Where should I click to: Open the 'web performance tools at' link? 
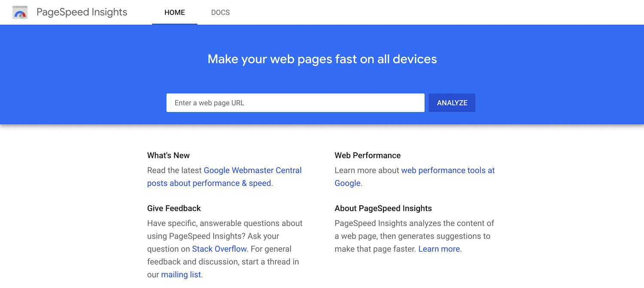pos(448,170)
